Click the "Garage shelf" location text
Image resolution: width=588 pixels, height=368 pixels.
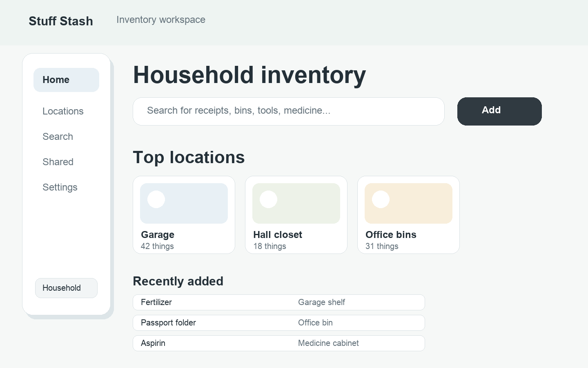(321, 302)
